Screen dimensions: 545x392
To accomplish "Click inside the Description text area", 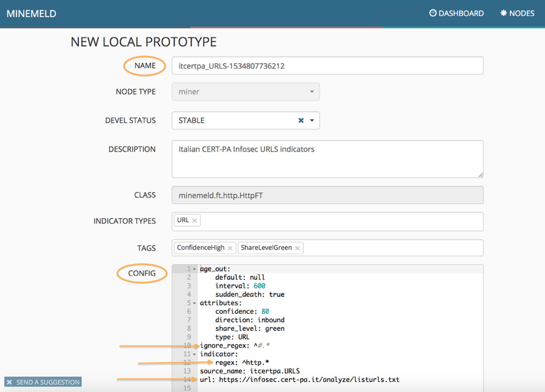I will (327, 159).
